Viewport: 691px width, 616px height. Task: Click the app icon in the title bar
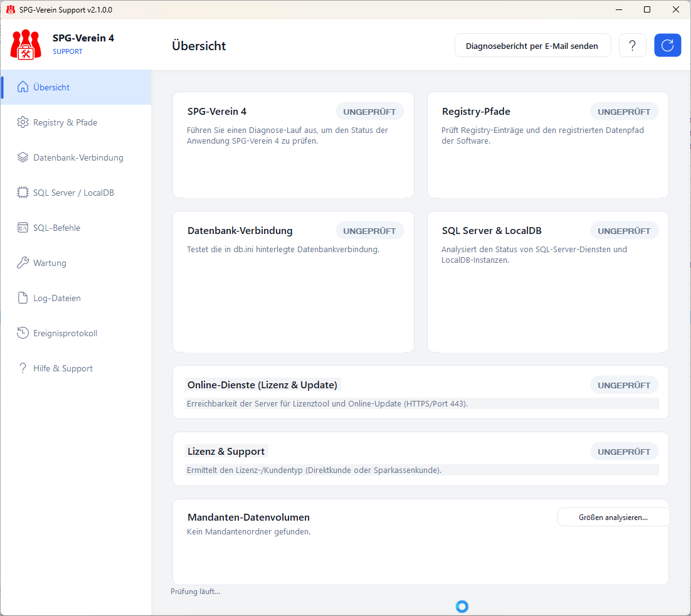click(x=11, y=9)
